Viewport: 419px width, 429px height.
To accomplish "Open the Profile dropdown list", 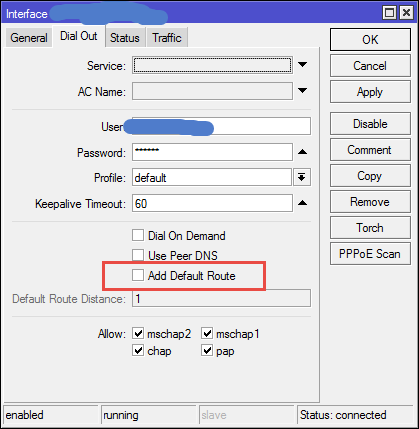I will 302,177.
